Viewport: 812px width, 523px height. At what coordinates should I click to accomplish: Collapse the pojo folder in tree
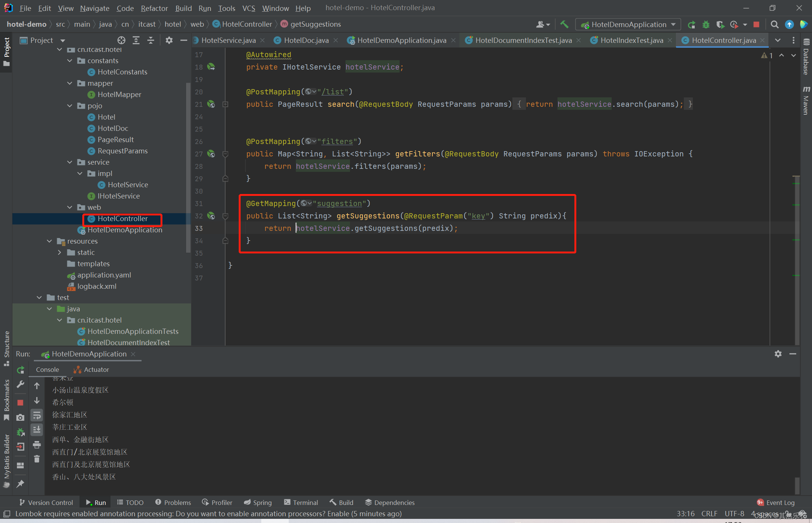pos(70,106)
